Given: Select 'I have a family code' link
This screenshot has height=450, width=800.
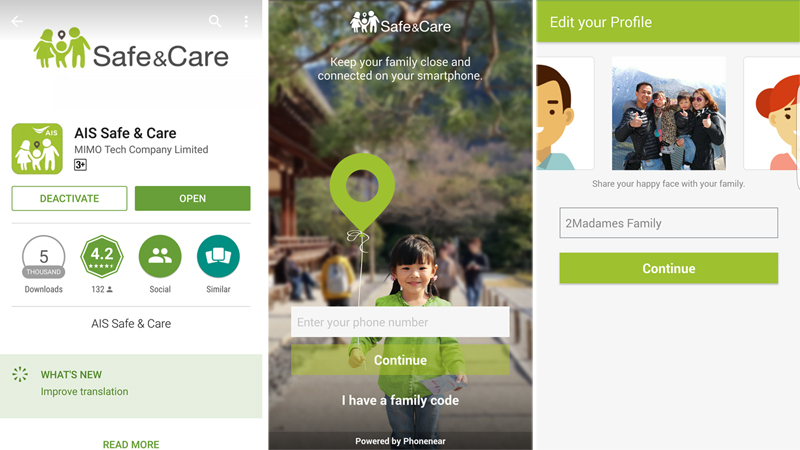Looking at the screenshot, I should coord(400,401).
